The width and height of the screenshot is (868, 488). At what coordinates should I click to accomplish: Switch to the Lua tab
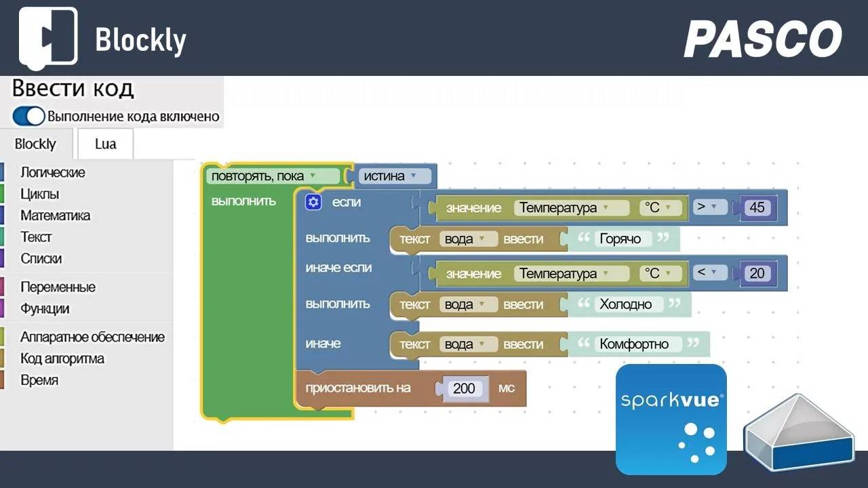(105, 144)
